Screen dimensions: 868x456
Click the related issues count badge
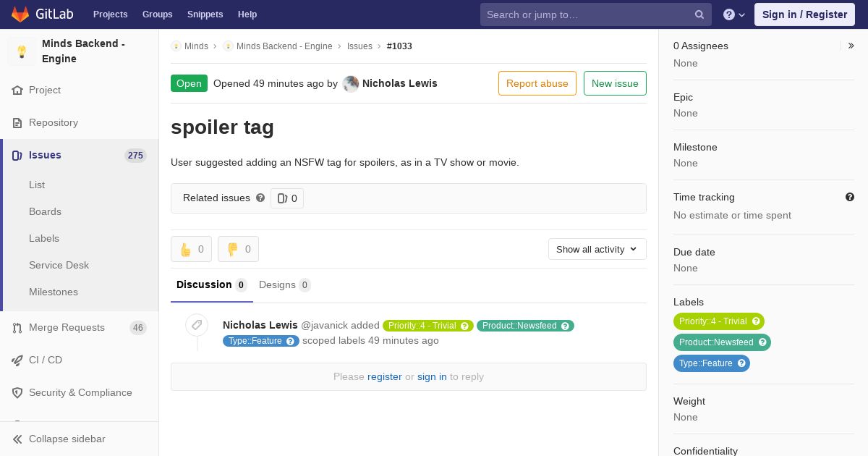click(x=287, y=198)
